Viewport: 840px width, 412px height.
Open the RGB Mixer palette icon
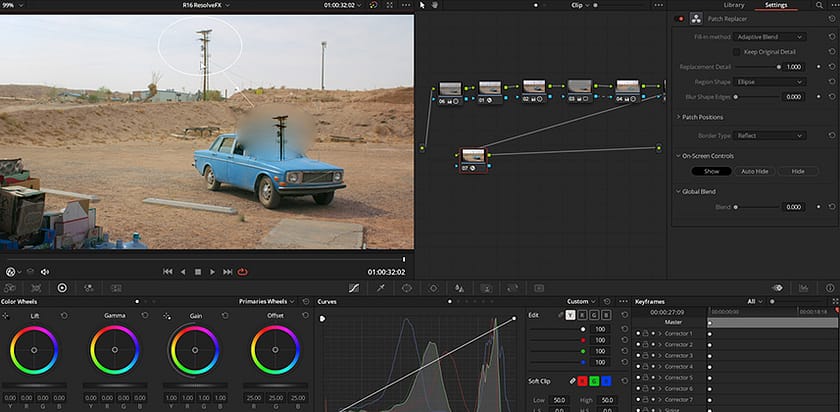pos(89,288)
